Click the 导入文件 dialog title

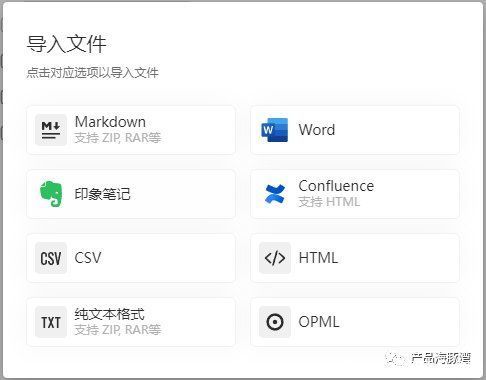66,44
